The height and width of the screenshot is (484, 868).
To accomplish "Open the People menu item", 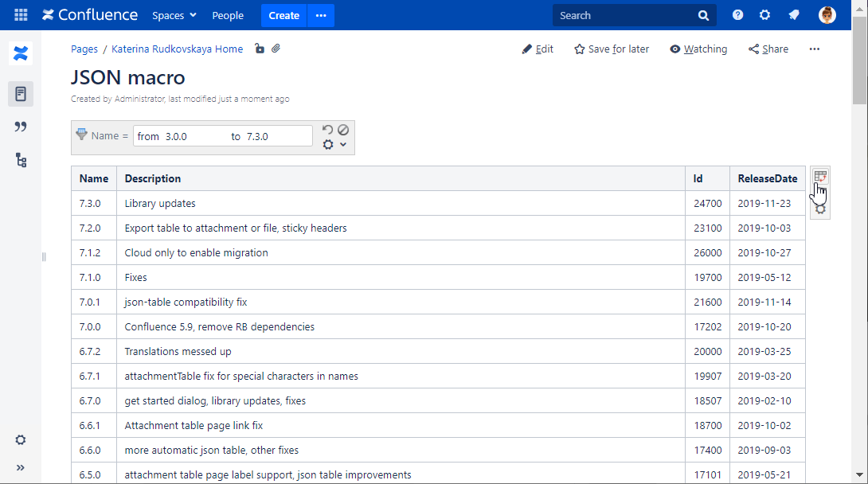I will 228,15.
